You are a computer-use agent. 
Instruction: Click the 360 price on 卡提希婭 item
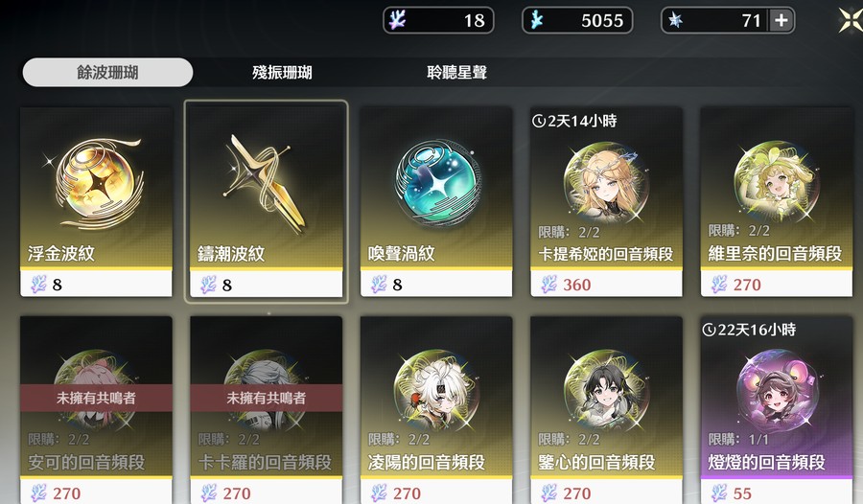coord(577,285)
